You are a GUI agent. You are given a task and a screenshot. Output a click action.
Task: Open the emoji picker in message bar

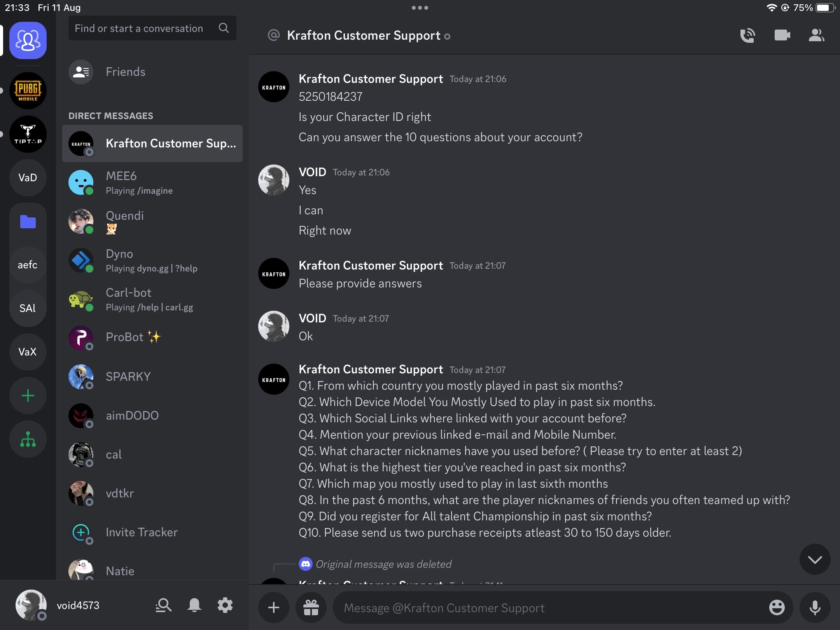777,607
